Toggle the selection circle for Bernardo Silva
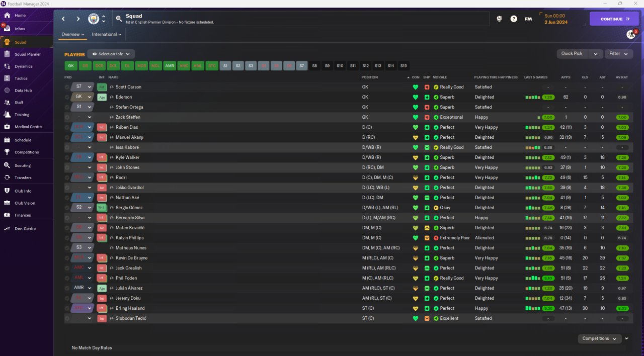644x356 pixels. click(x=67, y=218)
